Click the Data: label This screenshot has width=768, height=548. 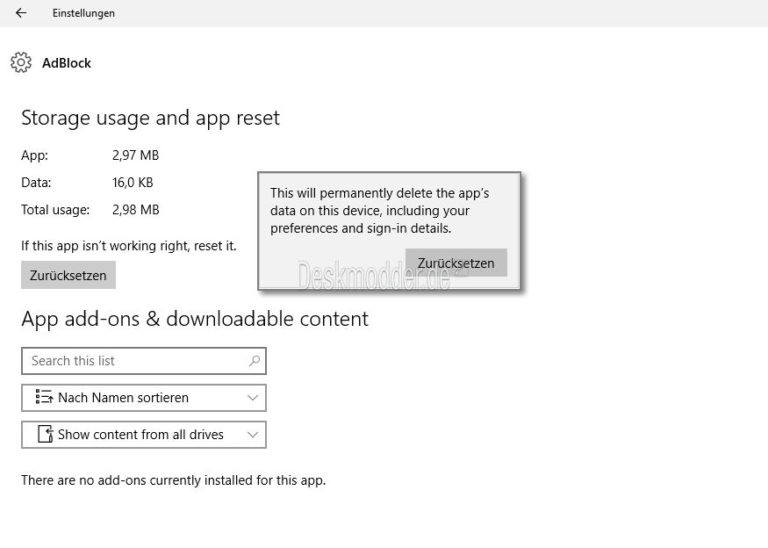[36, 183]
